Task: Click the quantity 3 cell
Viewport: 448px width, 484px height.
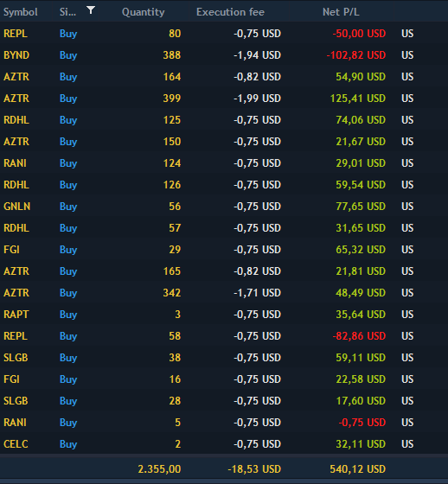Action: click(177, 315)
